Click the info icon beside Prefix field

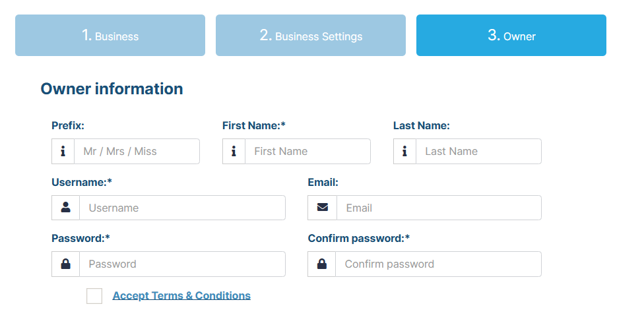tap(63, 152)
